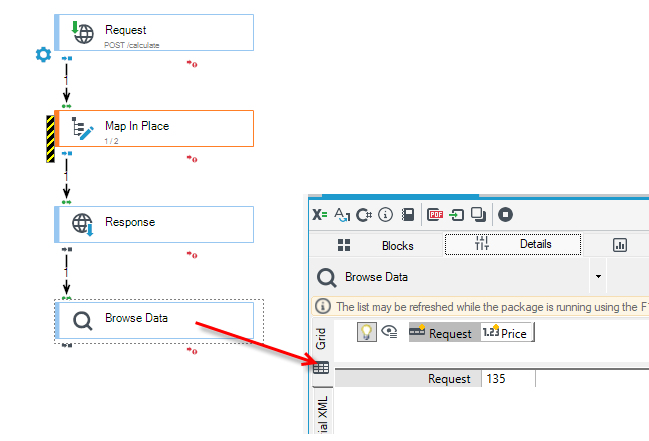This screenshot has width=649, height=441.
Task: Open the Grid side tab
Action: (x=321, y=339)
